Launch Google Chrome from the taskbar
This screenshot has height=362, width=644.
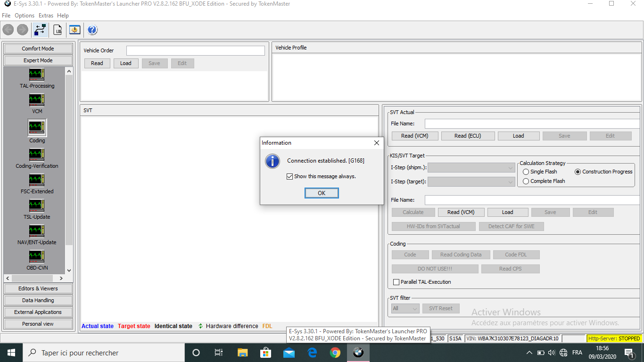pos(335,353)
